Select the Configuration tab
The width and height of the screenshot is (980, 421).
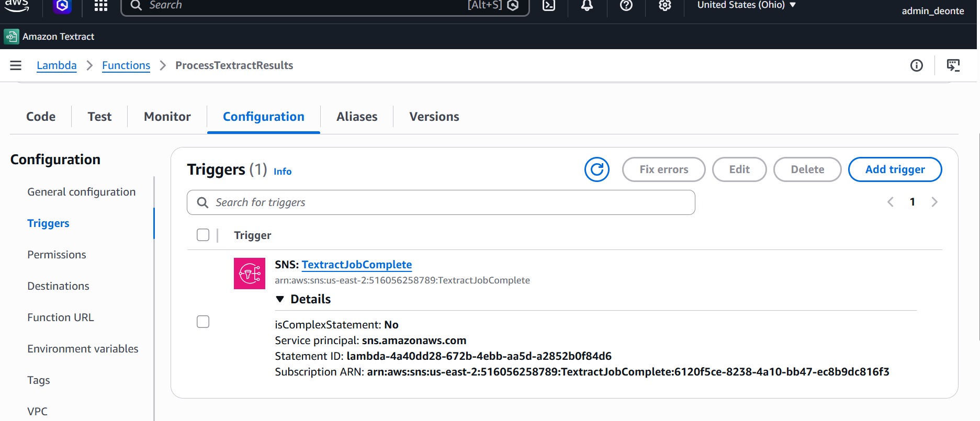[x=264, y=117]
